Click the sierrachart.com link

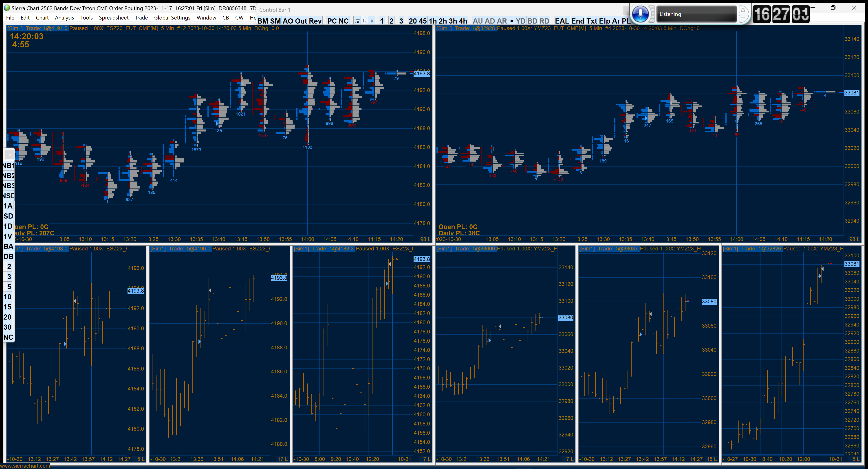click(25, 466)
